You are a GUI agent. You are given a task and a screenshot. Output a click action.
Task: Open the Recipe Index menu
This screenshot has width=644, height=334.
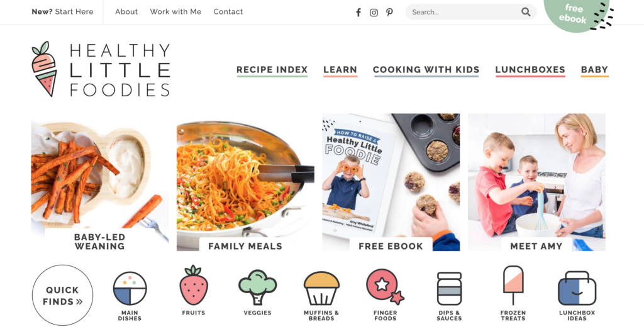[x=272, y=70]
